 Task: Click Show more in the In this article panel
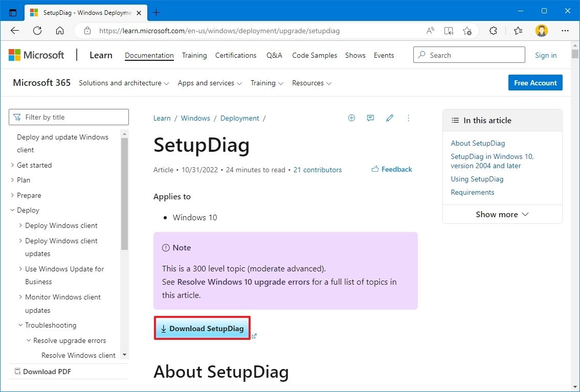click(502, 214)
